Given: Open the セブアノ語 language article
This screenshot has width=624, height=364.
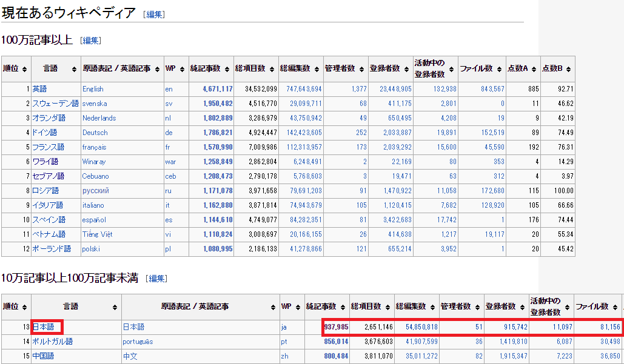Looking at the screenshot, I should tap(49, 176).
